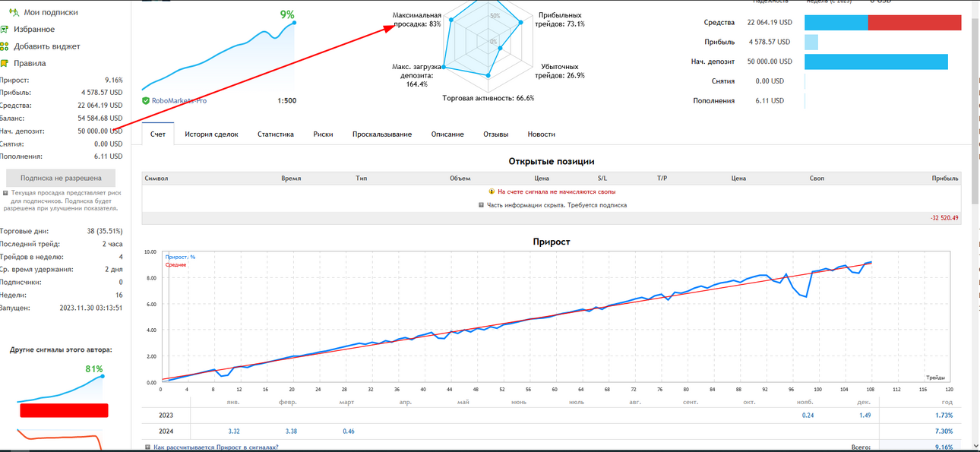Click the Добавить виджет link text
The image size is (980, 452).
pos(47,46)
